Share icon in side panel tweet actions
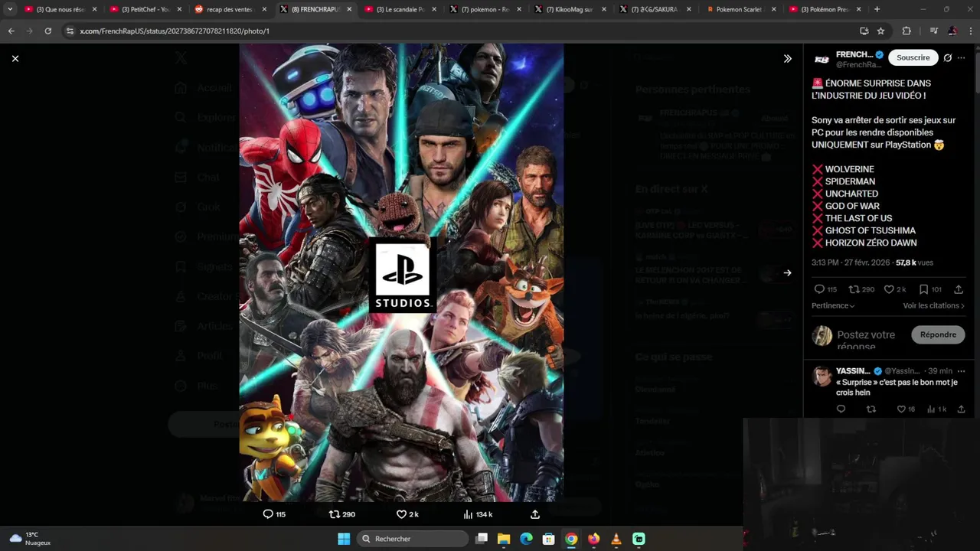The width and height of the screenshot is (980, 551). pos(959,289)
